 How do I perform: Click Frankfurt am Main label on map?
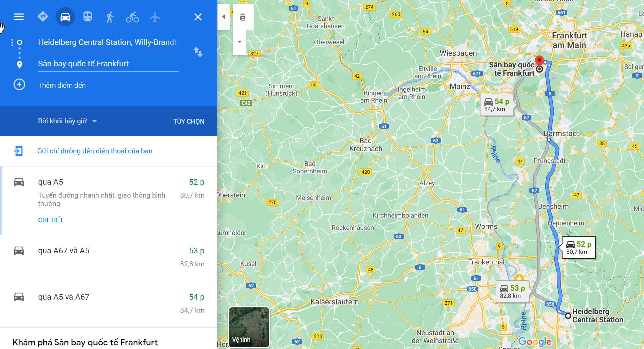(x=569, y=40)
